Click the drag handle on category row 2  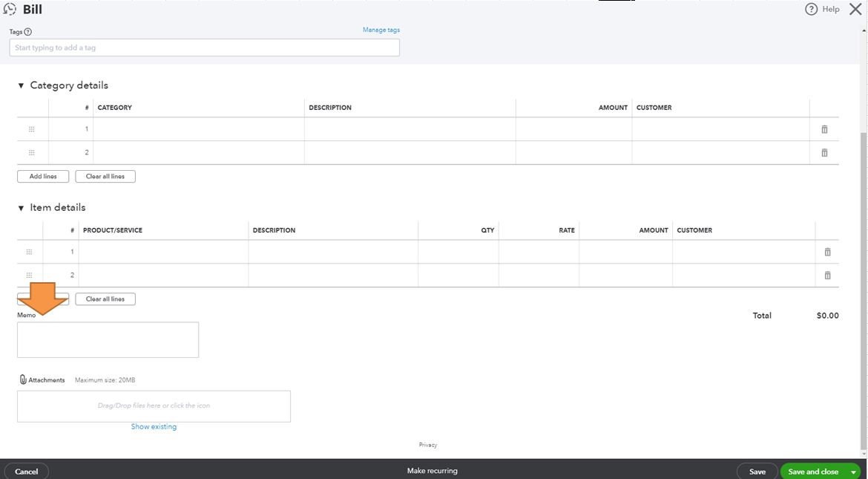point(31,152)
